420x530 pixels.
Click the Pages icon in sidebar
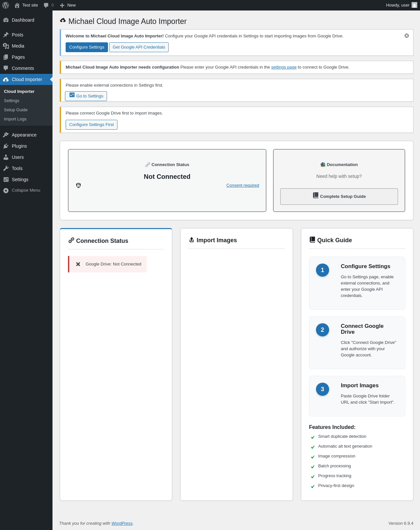[x=6, y=57]
